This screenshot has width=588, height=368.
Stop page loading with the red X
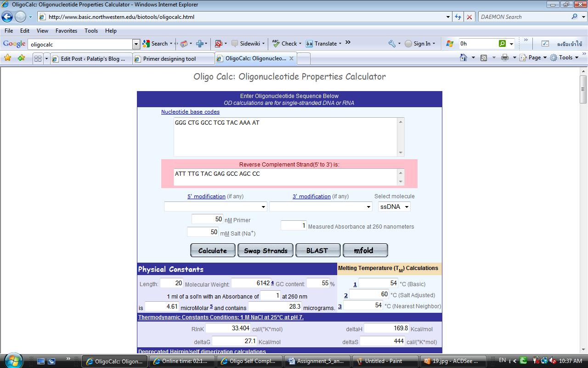point(469,17)
